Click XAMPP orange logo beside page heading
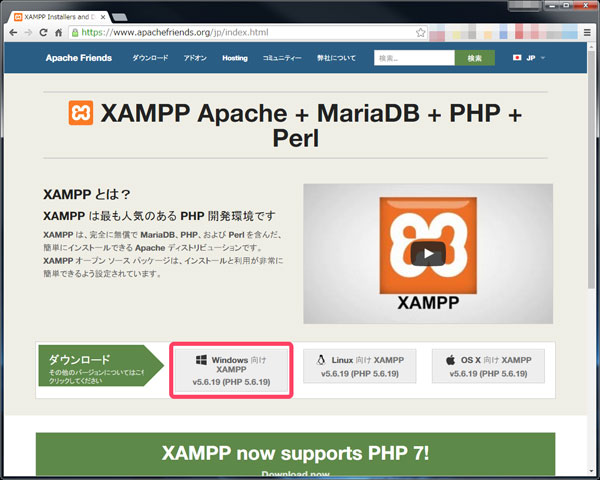 [81, 113]
